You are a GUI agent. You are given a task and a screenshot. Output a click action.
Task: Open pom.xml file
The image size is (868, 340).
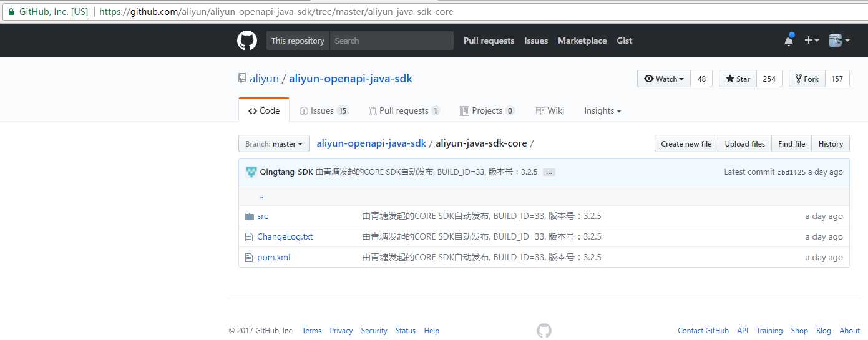274,258
